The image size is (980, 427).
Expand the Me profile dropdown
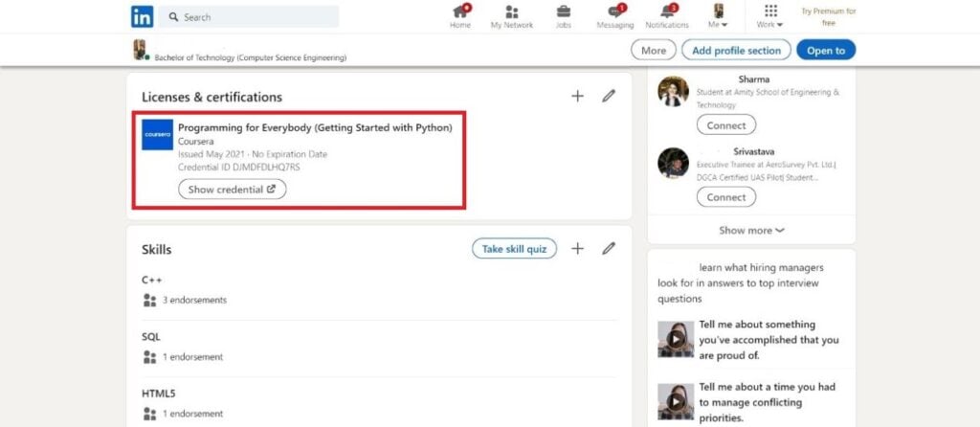[x=718, y=17]
